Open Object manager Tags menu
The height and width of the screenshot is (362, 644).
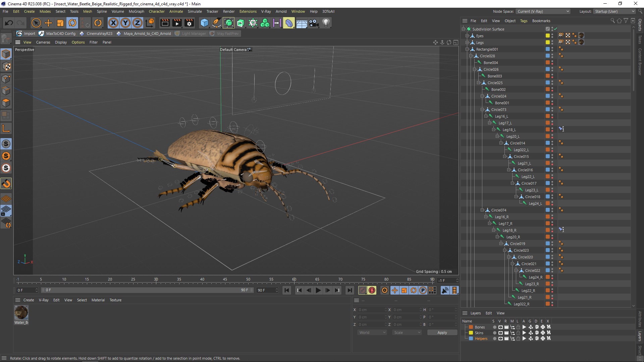tap(524, 21)
